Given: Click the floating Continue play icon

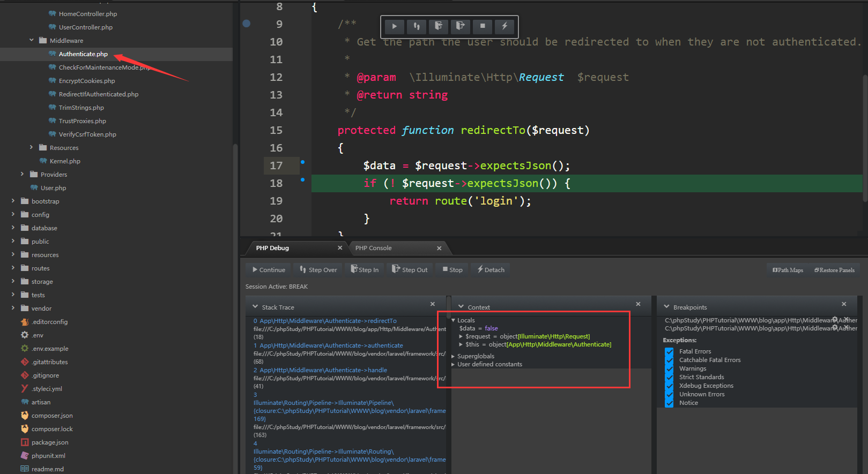Looking at the screenshot, I should pyautogui.click(x=395, y=26).
